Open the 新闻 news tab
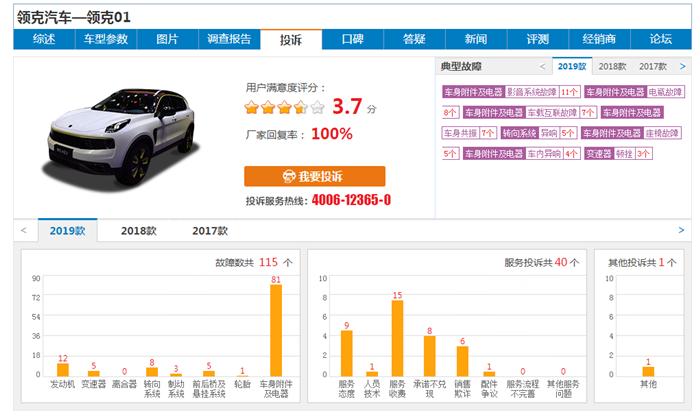 tap(476, 39)
